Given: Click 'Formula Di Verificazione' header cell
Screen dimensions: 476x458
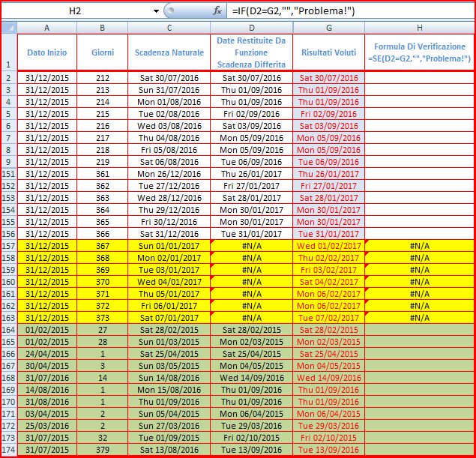Looking at the screenshot, I should [x=420, y=52].
